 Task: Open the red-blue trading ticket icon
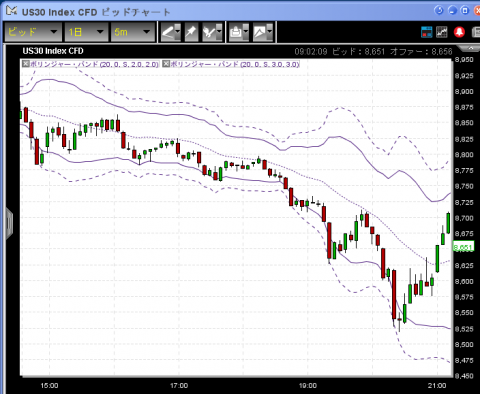[x=427, y=32]
